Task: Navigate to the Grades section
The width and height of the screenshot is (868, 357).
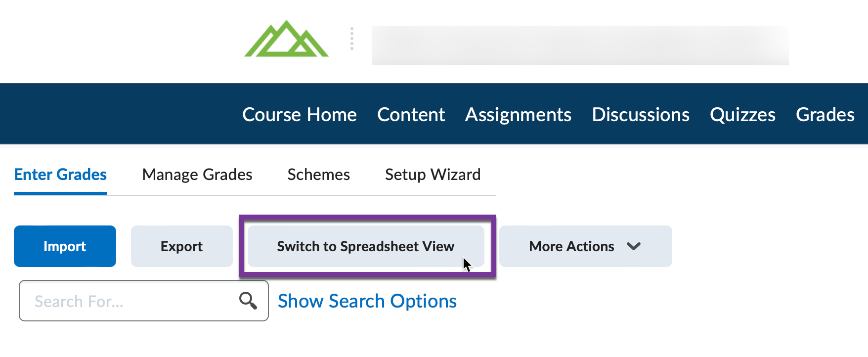Action: pyautogui.click(x=825, y=114)
